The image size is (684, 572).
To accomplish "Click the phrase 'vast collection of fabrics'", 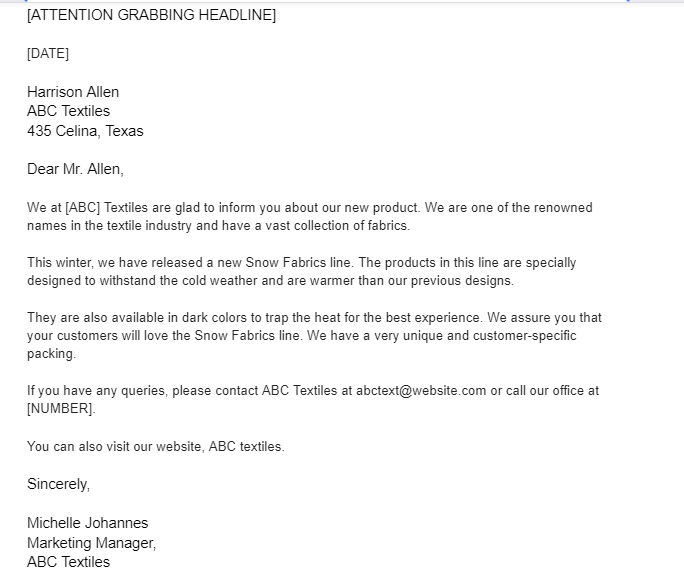I will click(337, 226).
